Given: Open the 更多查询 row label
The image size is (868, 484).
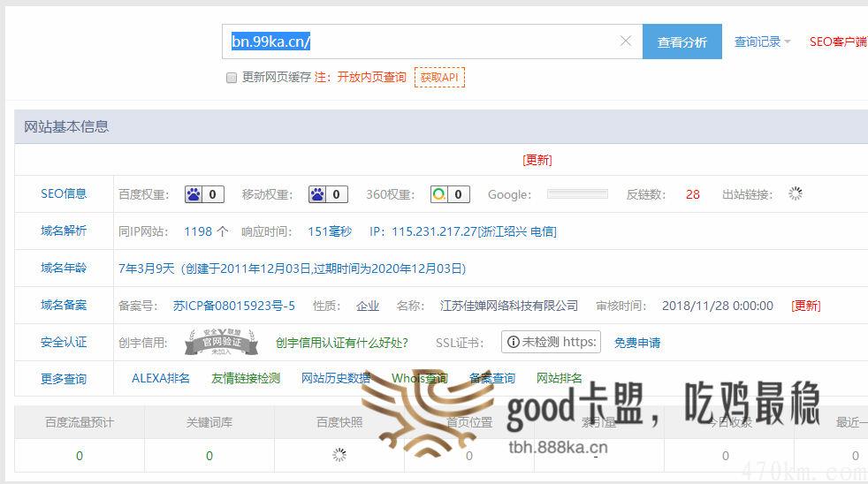Looking at the screenshot, I should (x=64, y=379).
